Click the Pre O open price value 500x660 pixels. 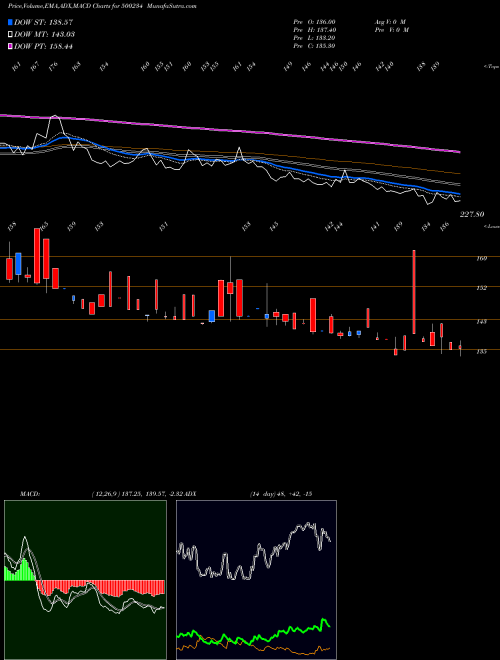(x=314, y=22)
